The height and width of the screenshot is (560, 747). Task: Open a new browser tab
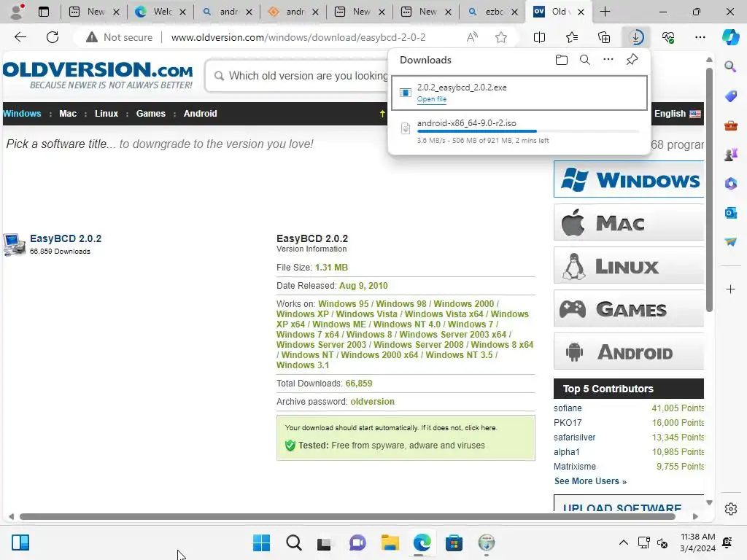tap(605, 12)
